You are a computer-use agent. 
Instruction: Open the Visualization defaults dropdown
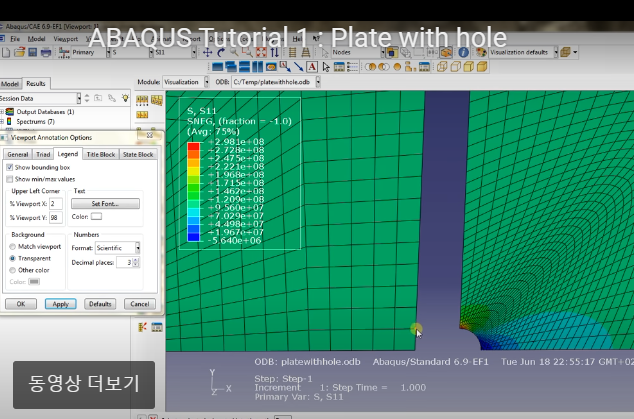coord(556,52)
